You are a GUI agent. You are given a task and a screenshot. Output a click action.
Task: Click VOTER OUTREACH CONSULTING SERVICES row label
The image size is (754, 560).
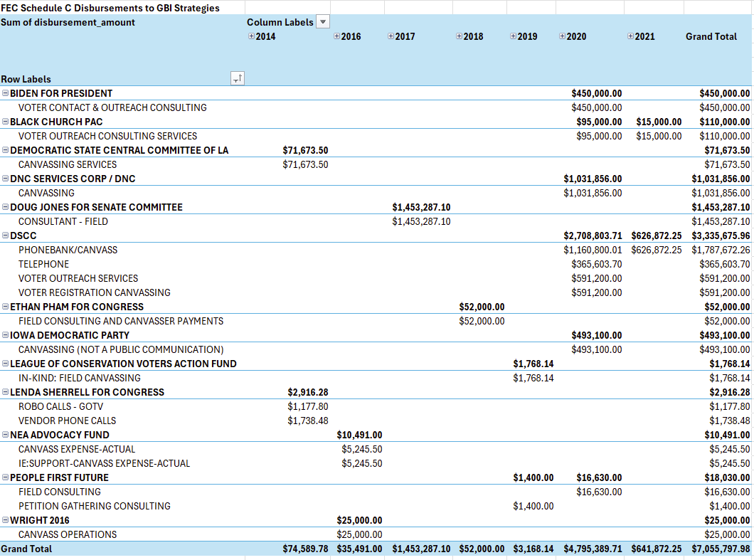[107, 136]
